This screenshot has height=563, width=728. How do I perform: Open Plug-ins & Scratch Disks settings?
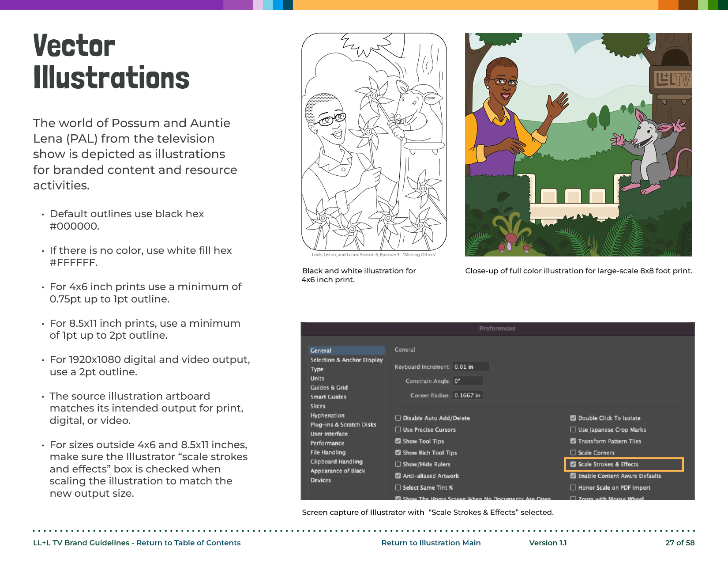click(x=343, y=425)
